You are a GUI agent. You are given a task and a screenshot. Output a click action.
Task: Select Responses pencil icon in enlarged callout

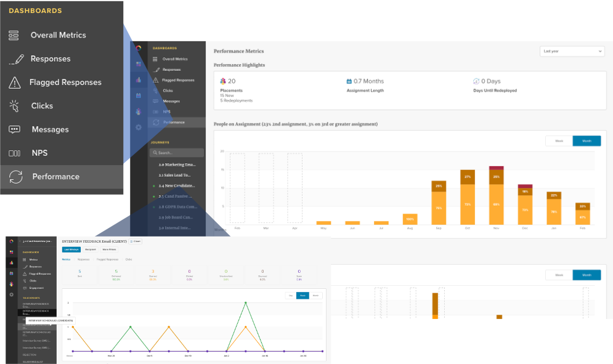pyautogui.click(x=16, y=59)
